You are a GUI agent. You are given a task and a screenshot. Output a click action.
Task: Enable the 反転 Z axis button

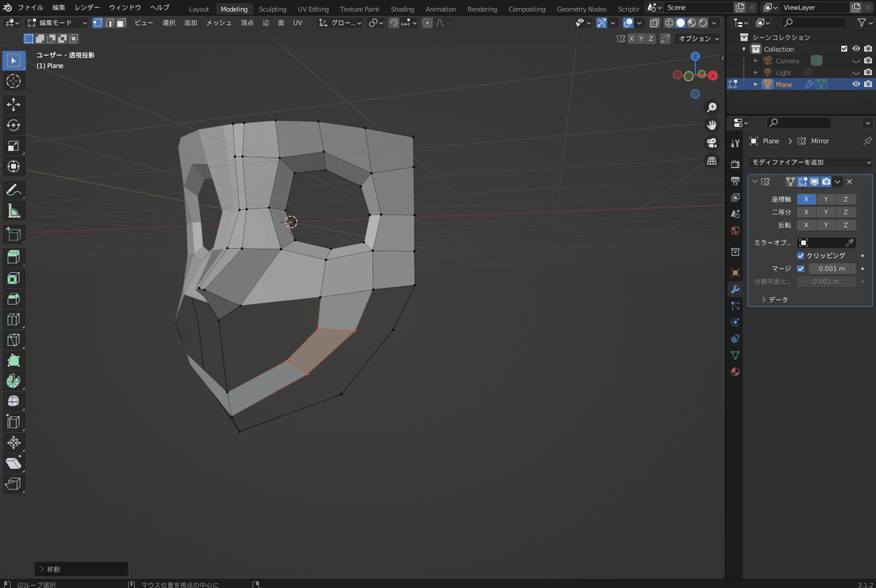coord(845,225)
